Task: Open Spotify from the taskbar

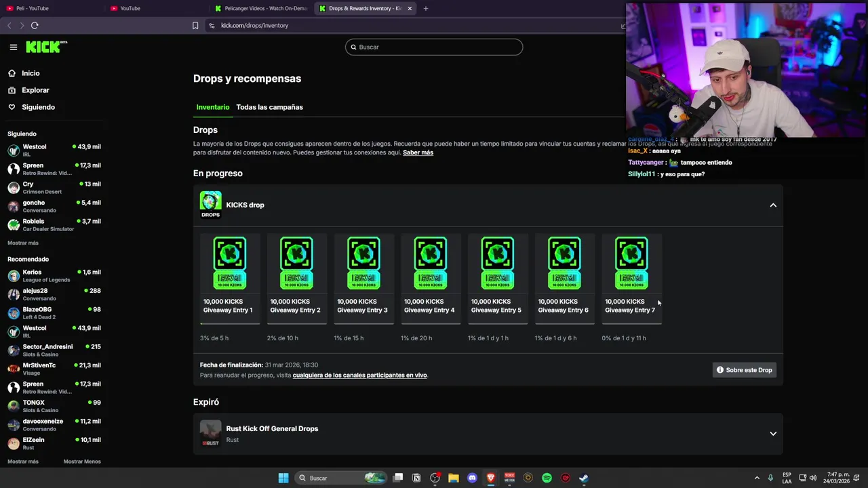Action: [x=547, y=478]
